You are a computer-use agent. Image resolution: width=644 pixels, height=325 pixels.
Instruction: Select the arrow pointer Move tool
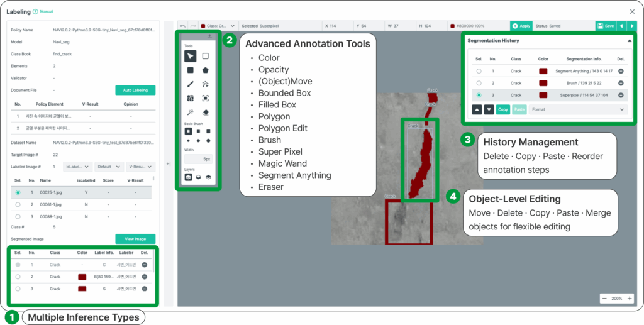coord(190,56)
